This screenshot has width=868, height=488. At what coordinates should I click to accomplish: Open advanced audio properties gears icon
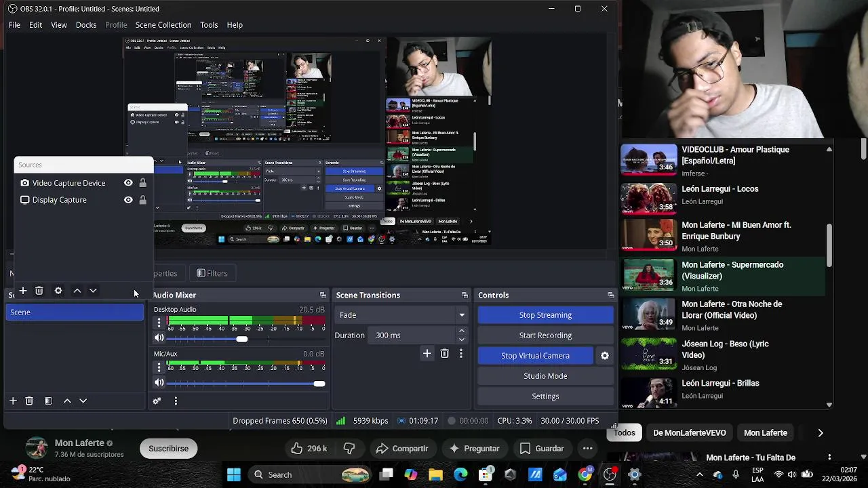[x=157, y=401]
